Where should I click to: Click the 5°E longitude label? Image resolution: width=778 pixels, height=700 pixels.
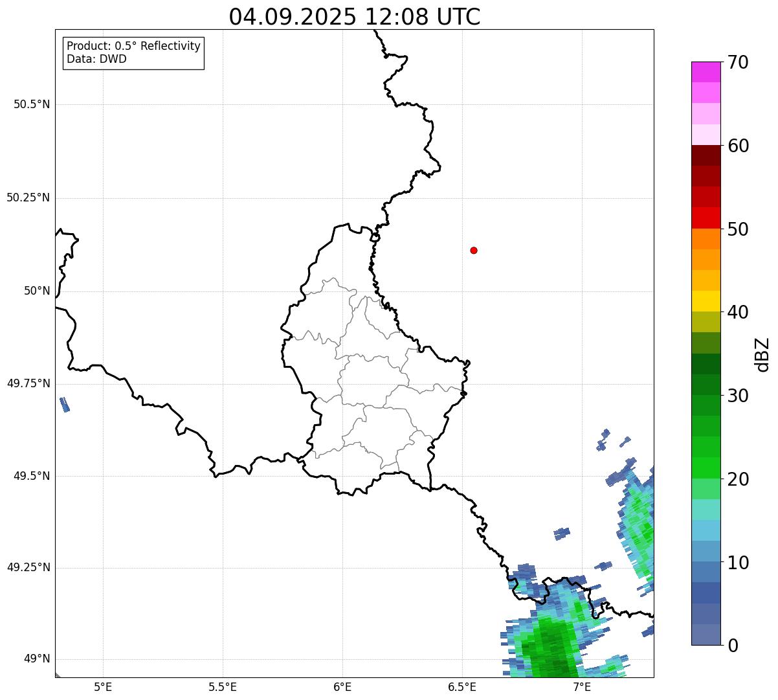coord(103,686)
